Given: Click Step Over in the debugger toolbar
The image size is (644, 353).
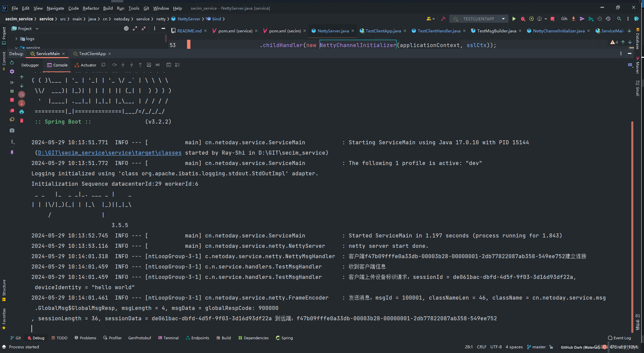Looking at the screenshot, I should pyautogui.click(x=114, y=65).
